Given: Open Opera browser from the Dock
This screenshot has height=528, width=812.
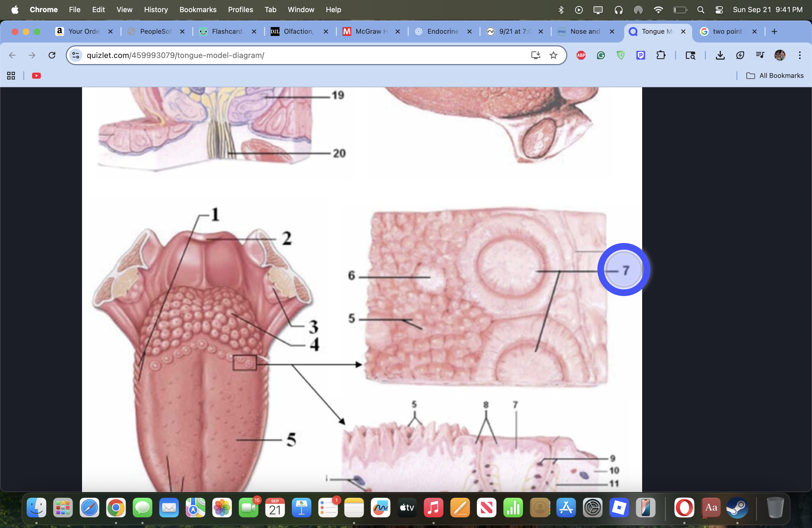Looking at the screenshot, I should 684,507.
